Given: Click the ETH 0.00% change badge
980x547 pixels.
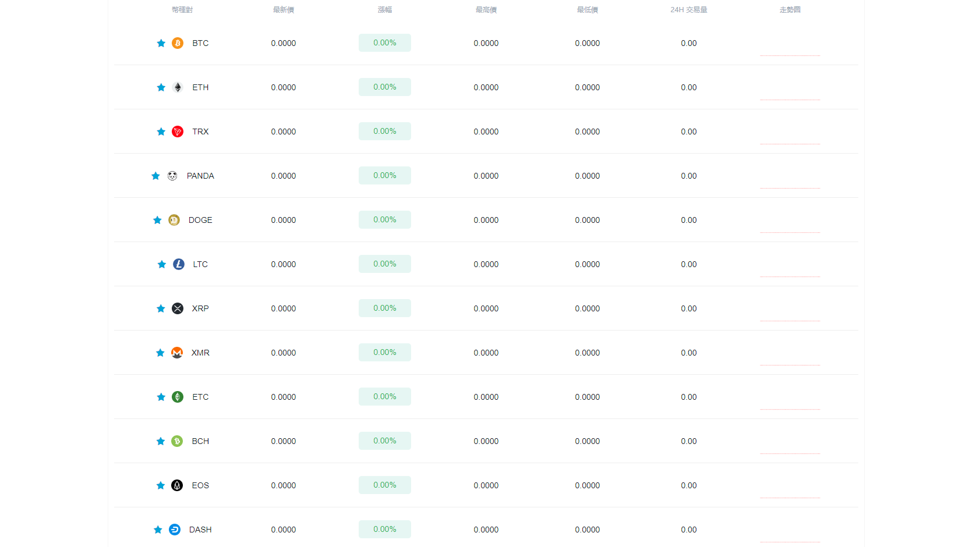Looking at the screenshot, I should point(385,87).
